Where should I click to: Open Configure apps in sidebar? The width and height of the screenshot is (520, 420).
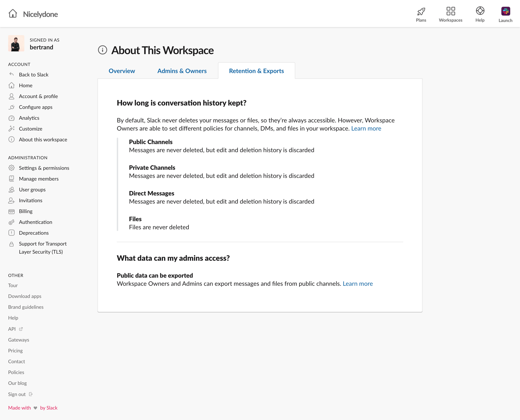tap(36, 107)
